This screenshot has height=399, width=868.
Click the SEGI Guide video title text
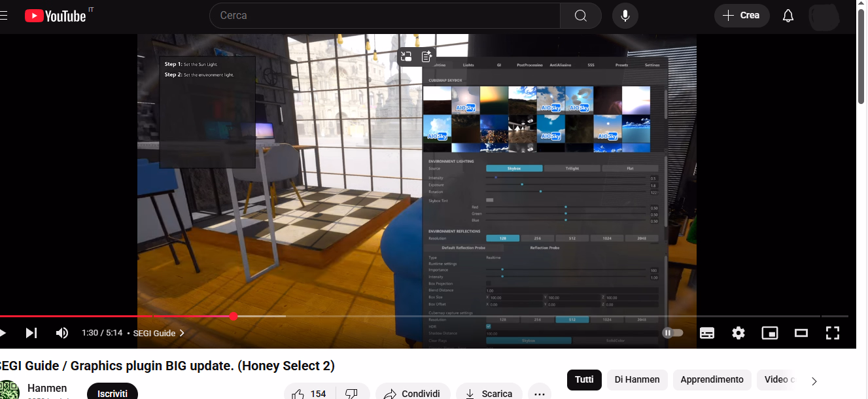[166, 366]
